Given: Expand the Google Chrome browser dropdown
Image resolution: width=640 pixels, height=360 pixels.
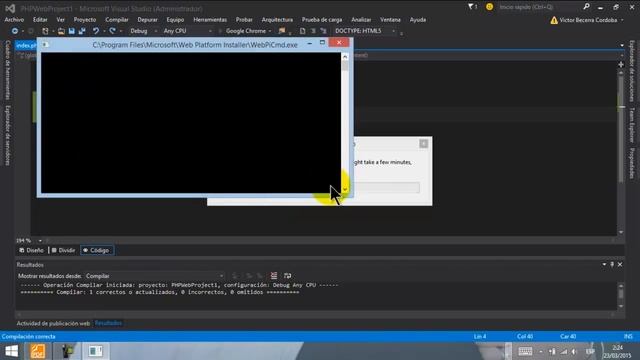Looking at the screenshot, I should tap(270, 31).
